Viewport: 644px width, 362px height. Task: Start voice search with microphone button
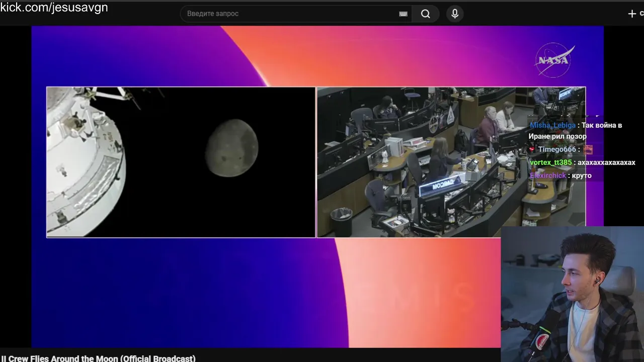(x=455, y=14)
